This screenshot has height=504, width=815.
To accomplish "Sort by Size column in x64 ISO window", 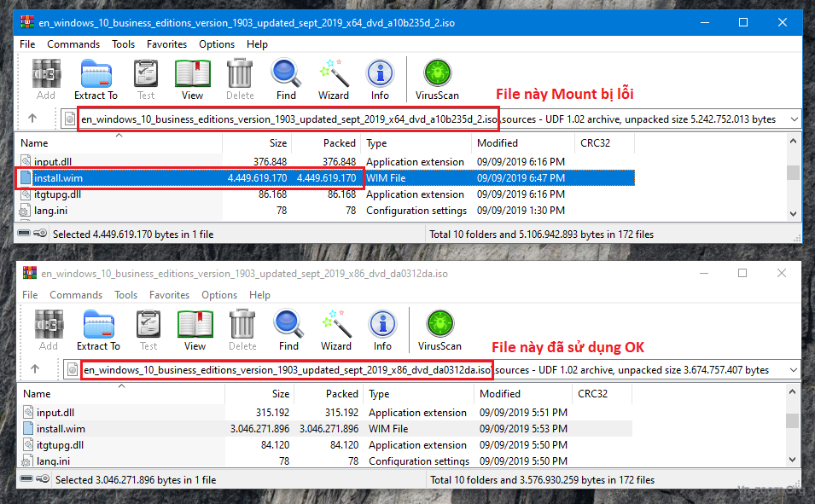I will click(x=257, y=143).
